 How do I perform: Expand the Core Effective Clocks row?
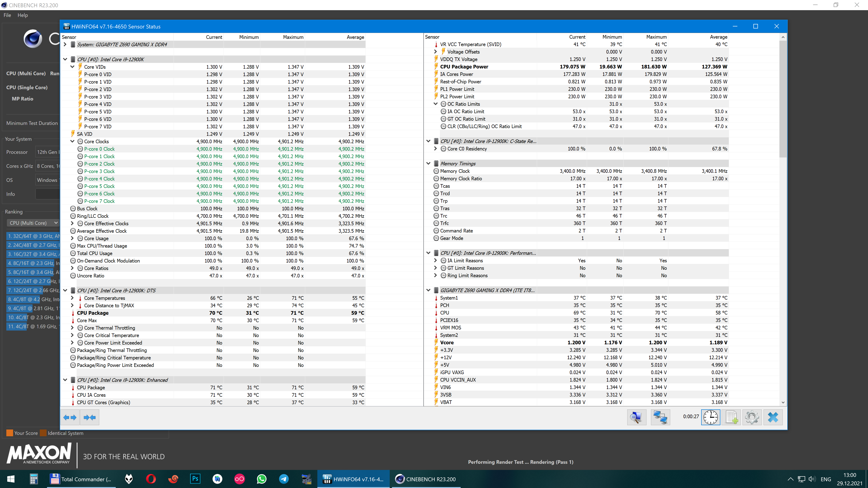coord(72,223)
